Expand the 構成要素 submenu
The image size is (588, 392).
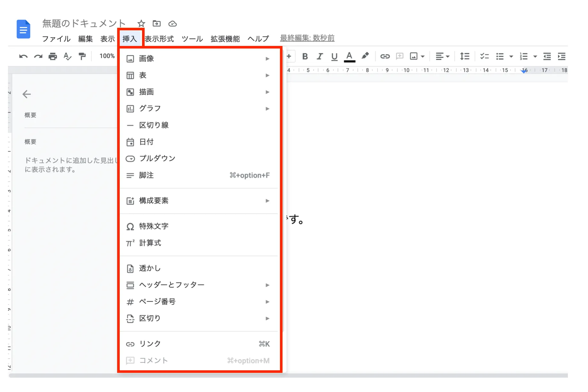pos(199,201)
